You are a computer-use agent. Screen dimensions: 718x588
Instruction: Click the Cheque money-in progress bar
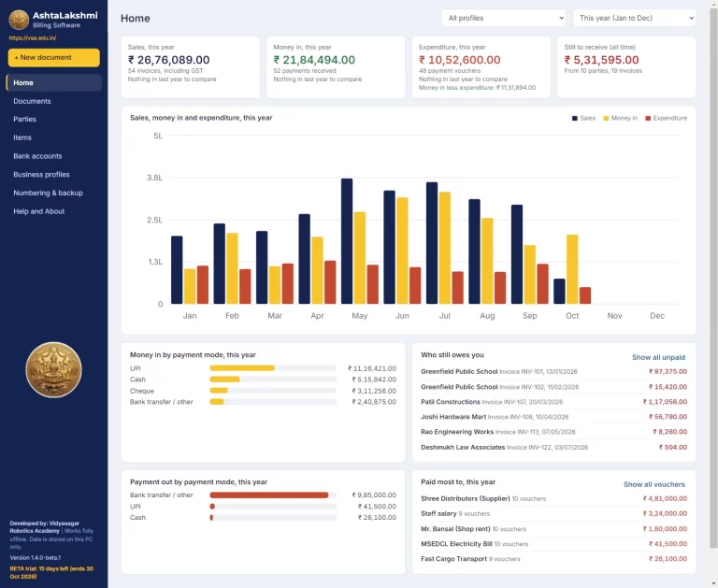coord(273,391)
